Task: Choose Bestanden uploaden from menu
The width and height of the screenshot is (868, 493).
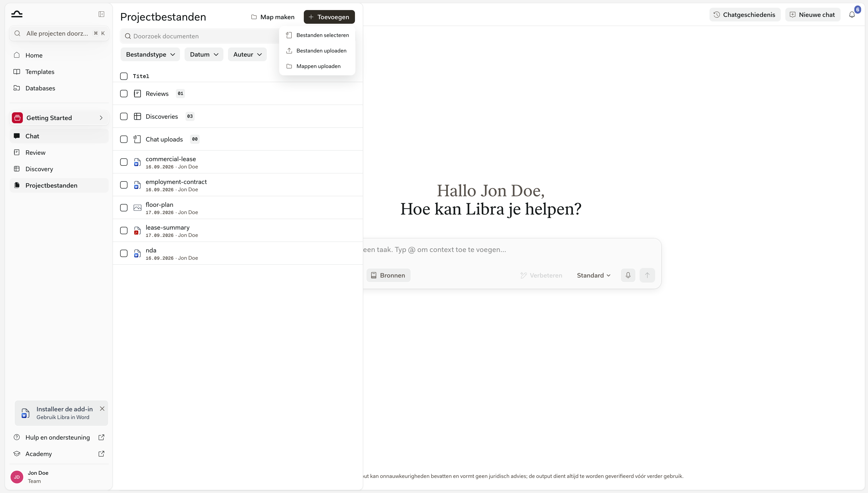Action: [x=317, y=51]
